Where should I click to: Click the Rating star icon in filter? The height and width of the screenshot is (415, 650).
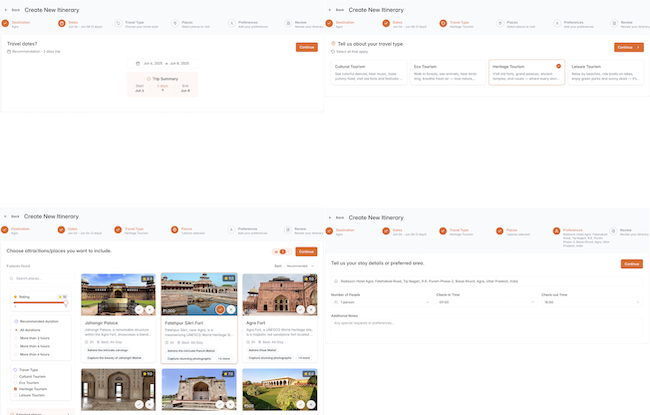15,297
